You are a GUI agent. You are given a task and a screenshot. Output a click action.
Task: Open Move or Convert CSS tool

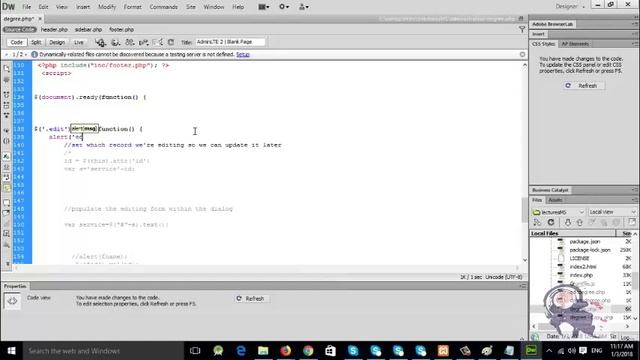[x=6, y=244]
